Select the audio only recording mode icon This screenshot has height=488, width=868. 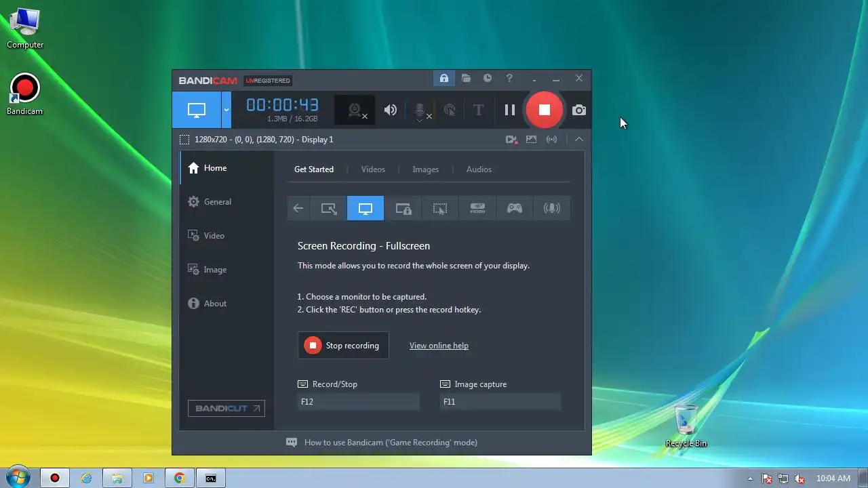coord(552,209)
